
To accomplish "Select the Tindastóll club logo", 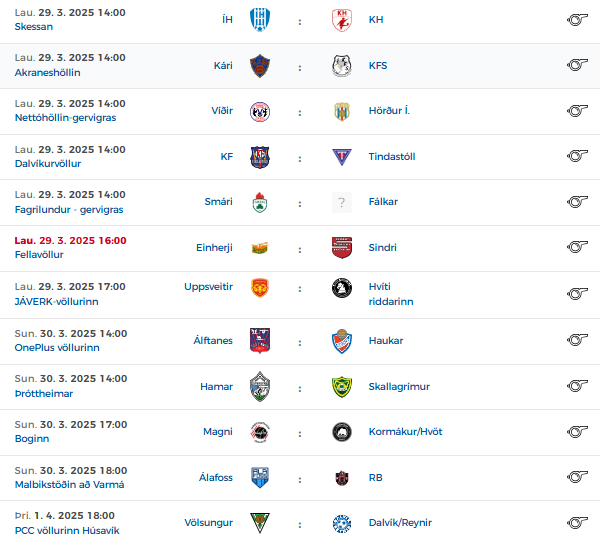I will [342, 157].
